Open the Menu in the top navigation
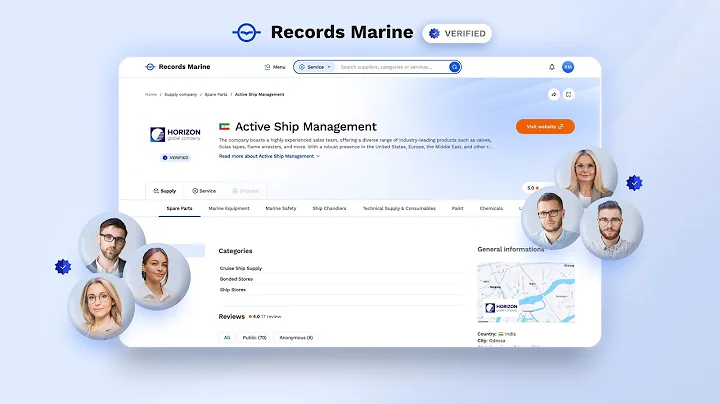 (275, 67)
